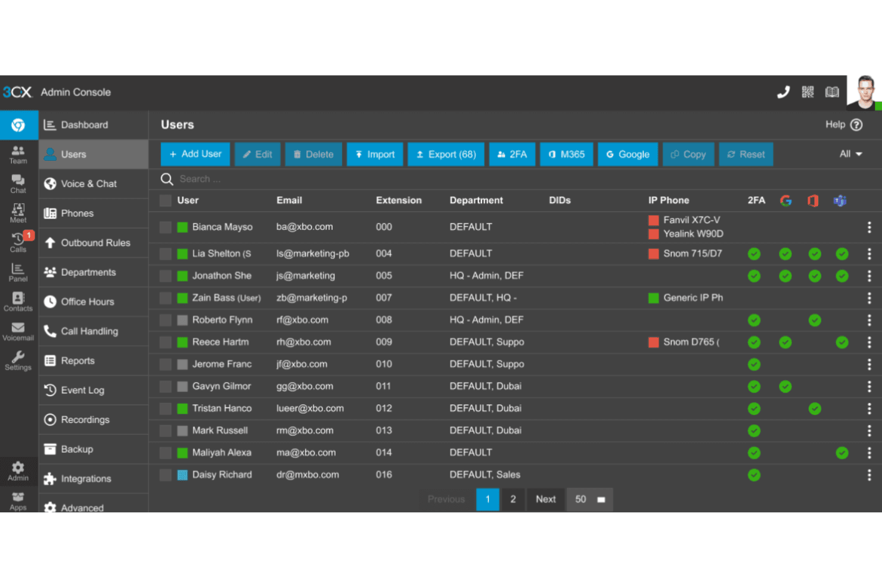This screenshot has width=882, height=588.
Task: Open the All filter dropdown
Action: (x=850, y=154)
